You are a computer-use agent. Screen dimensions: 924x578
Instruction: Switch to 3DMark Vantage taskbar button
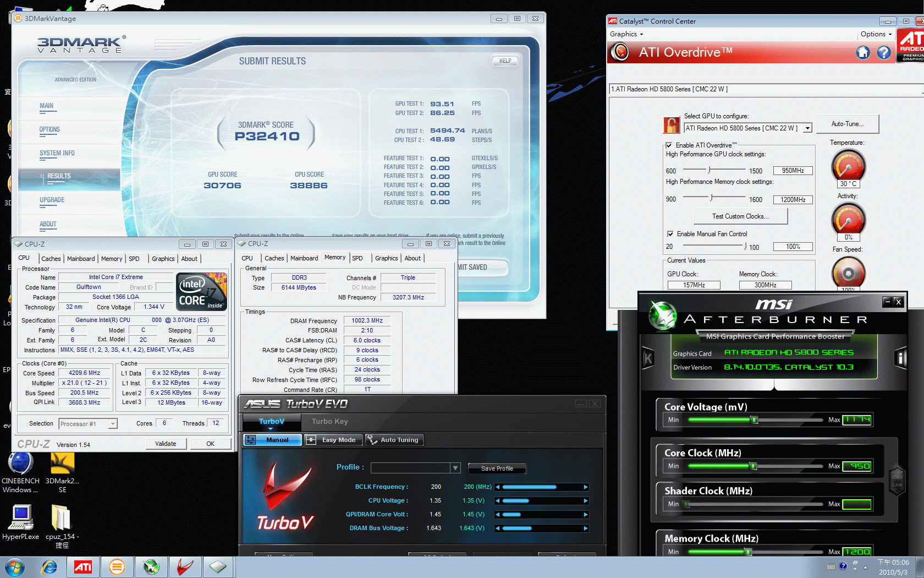click(117, 567)
